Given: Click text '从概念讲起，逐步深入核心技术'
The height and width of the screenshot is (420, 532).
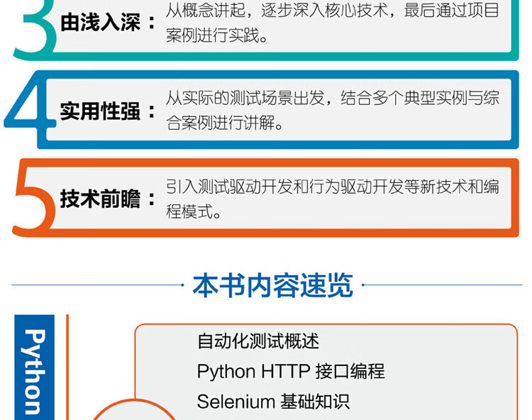Looking at the screenshot, I should [x=277, y=10].
